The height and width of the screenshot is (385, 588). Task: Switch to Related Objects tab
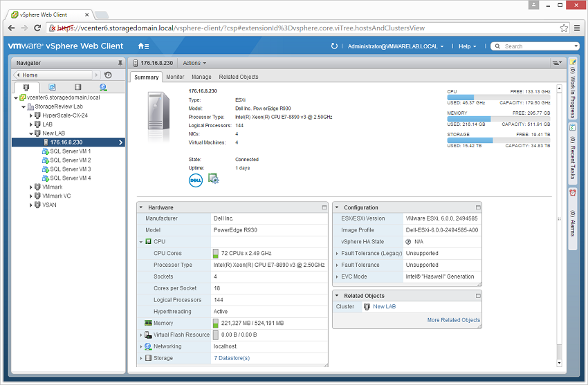pos(239,77)
